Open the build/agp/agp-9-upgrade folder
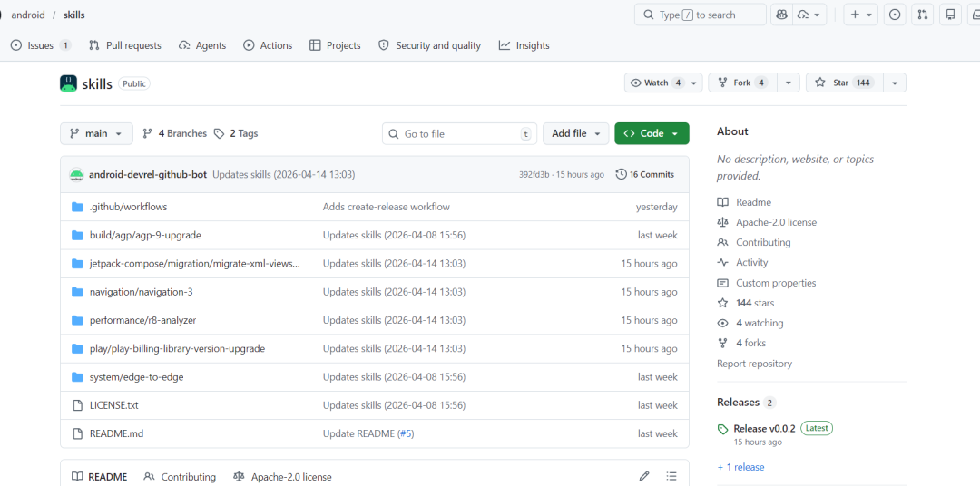Image resolution: width=980 pixels, height=486 pixels. [x=145, y=235]
